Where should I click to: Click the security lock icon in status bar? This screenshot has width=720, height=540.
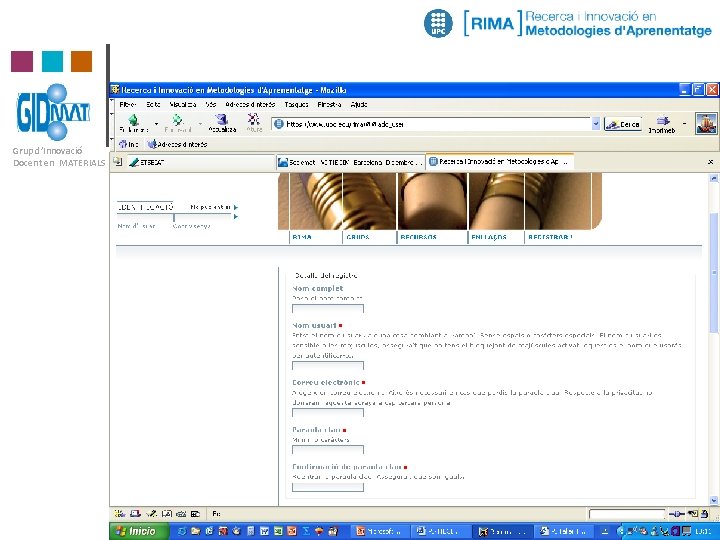704,514
